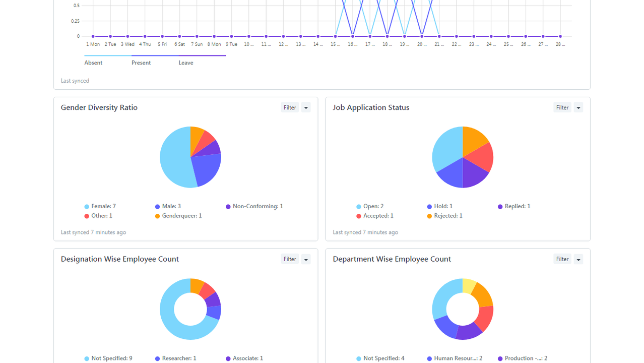The image size is (644, 363).
Task: Click the Female: 7 legend dot
Action: [x=87, y=207]
